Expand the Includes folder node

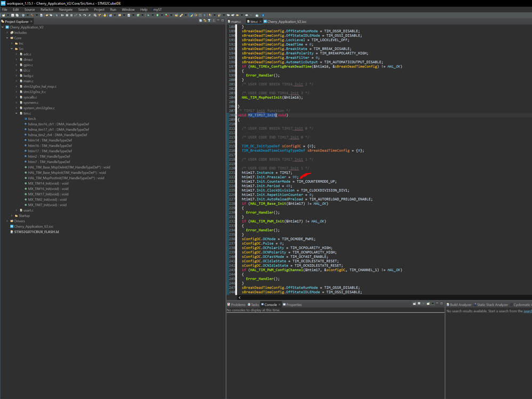pos(7,33)
